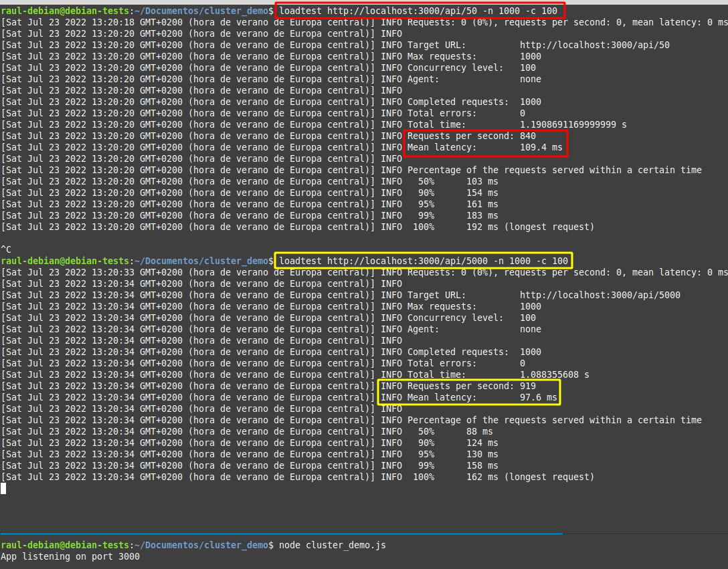Click the bottom pane raul-debian@debian-tests prompt

pos(66,545)
